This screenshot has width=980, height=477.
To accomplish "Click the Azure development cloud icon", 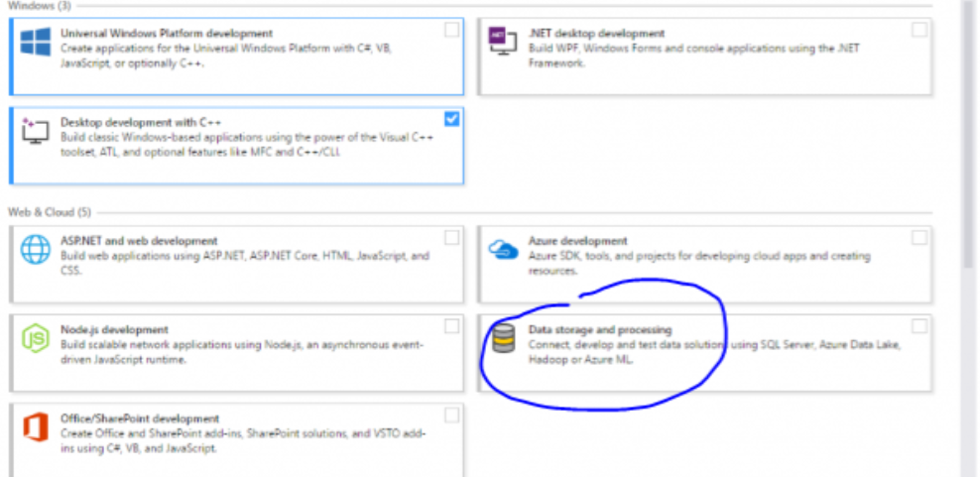I will 504,249.
